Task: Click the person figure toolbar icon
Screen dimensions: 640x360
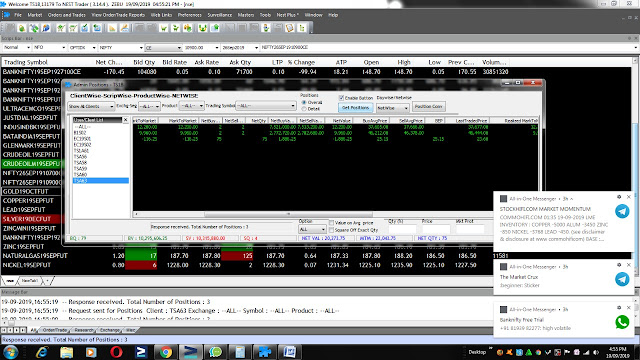Action: point(266,28)
